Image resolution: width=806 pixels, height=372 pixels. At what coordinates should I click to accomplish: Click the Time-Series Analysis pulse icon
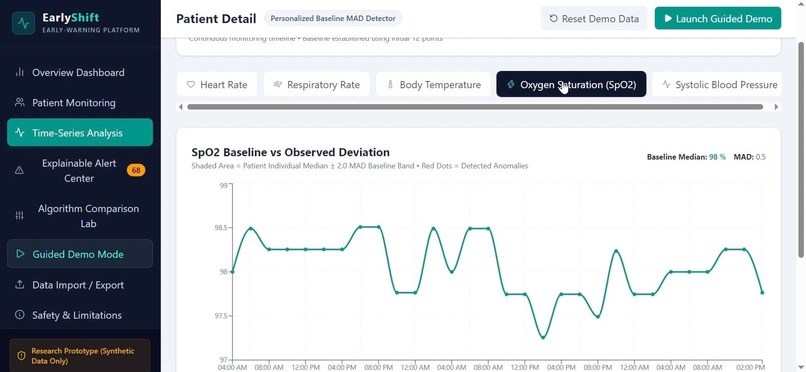pos(20,133)
